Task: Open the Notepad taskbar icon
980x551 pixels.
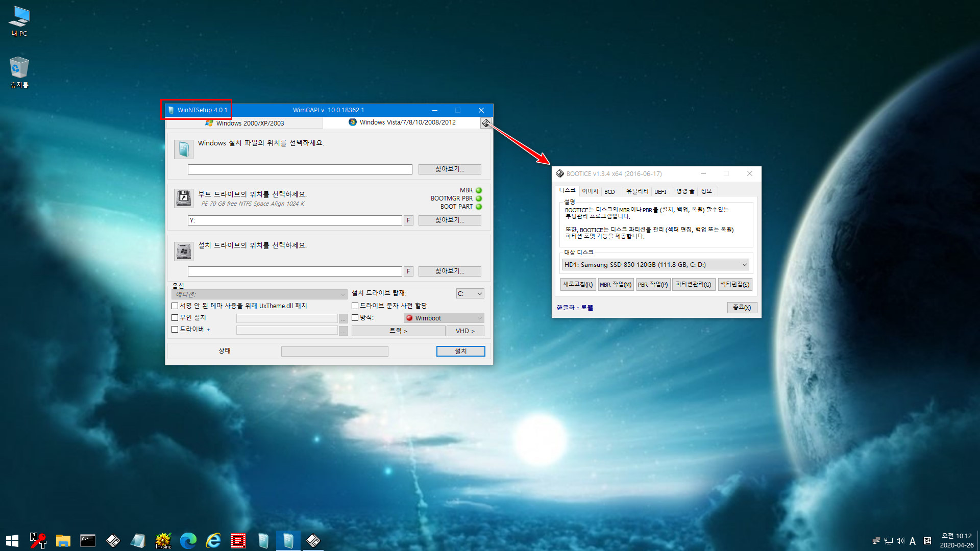Action: [138, 540]
